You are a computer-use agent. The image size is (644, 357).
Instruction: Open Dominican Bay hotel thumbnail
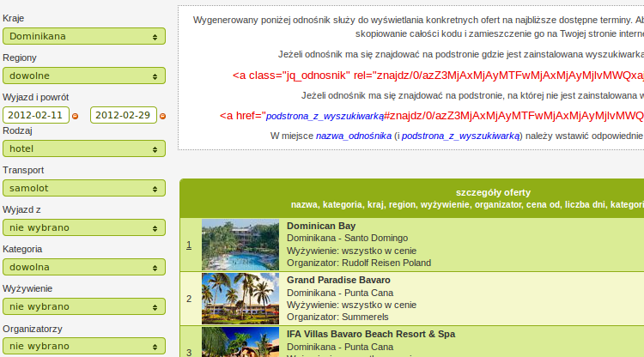tap(240, 245)
